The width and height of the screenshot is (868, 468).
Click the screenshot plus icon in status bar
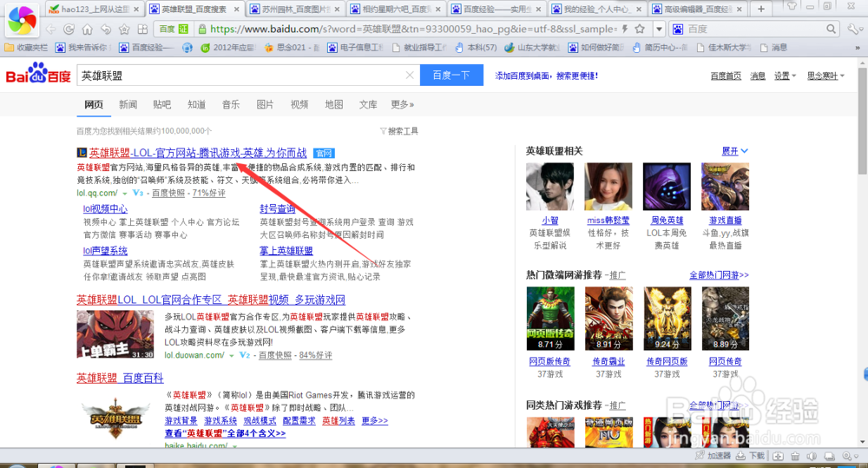click(x=778, y=457)
